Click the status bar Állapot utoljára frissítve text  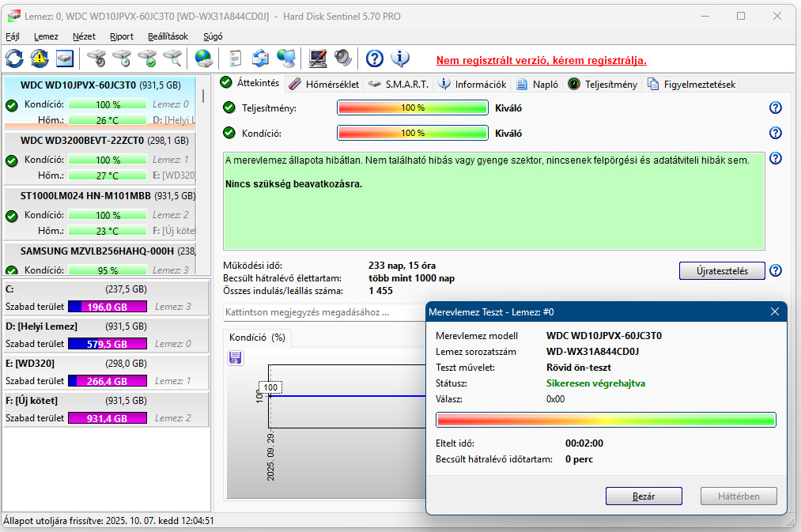tap(109, 521)
